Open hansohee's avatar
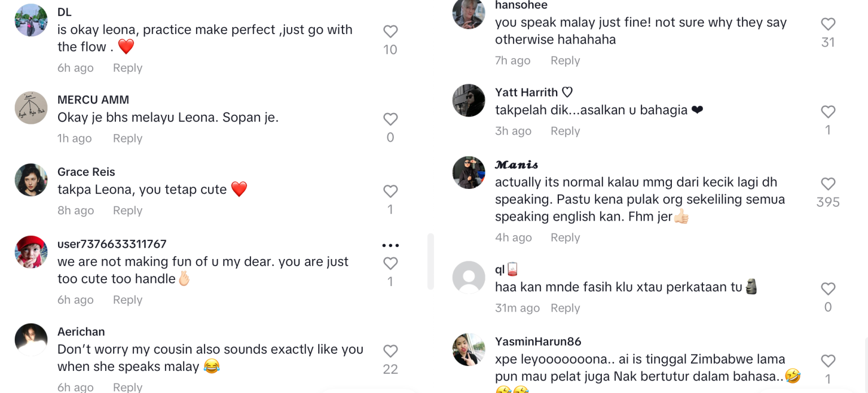 tap(468, 14)
